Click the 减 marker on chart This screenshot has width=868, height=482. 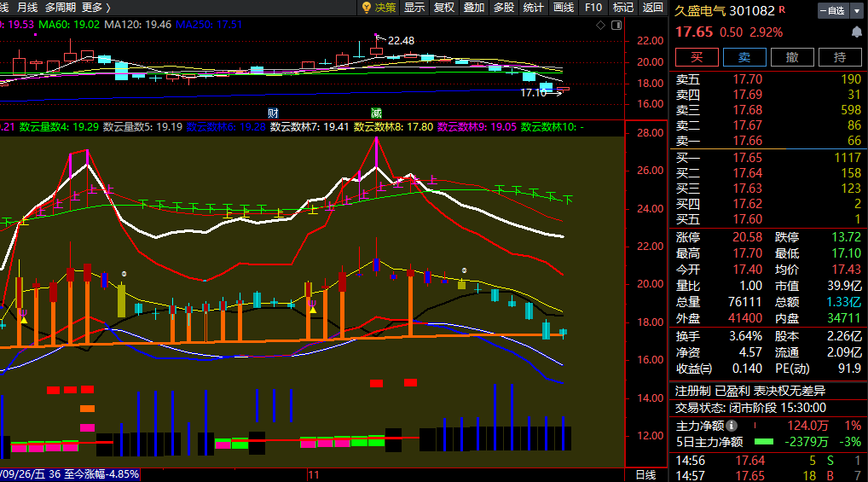click(x=376, y=113)
